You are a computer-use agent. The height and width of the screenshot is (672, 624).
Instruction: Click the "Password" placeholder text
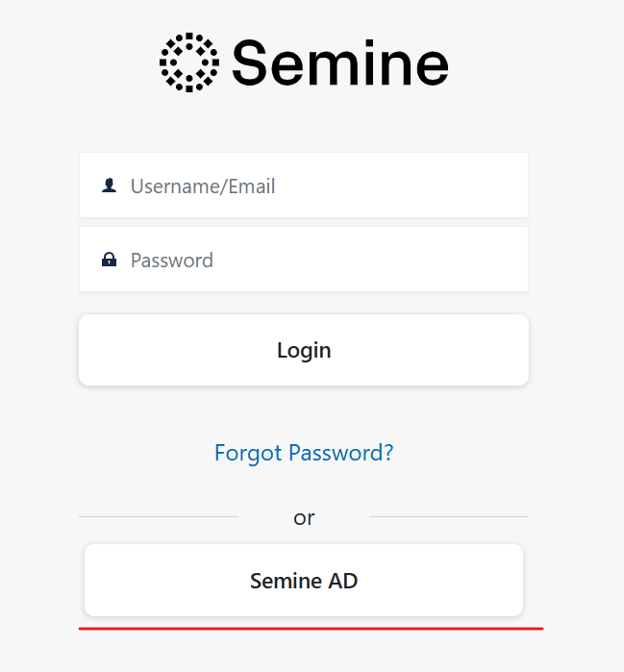pos(172,261)
